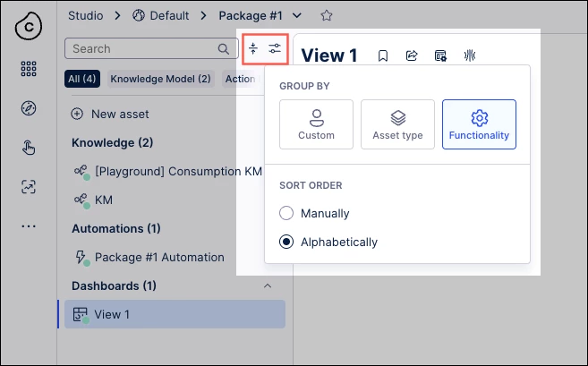Click the New asset button
The height and width of the screenshot is (366, 588).
pos(110,114)
